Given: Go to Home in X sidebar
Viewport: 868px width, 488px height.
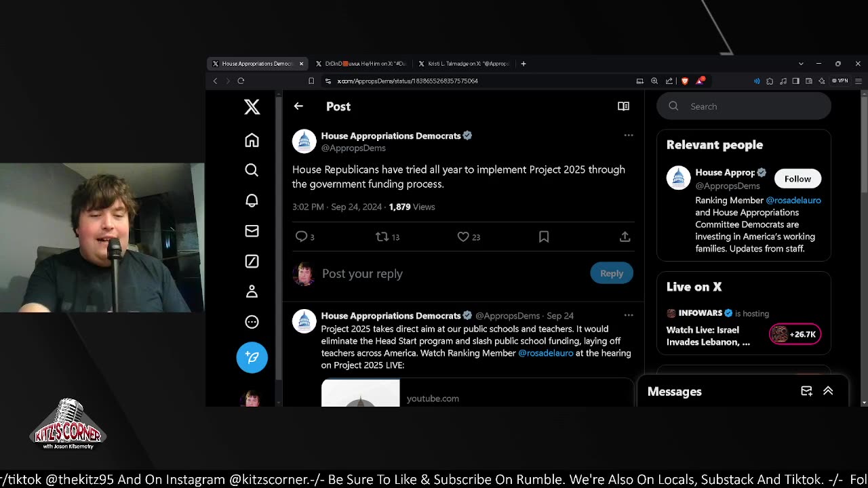Looking at the screenshot, I should [252, 140].
